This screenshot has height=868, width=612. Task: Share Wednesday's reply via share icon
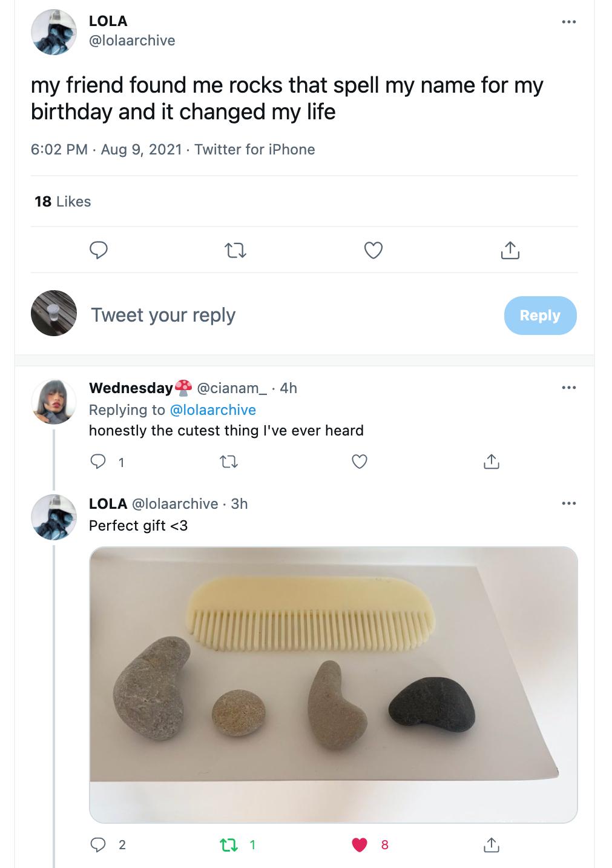coord(491,462)
